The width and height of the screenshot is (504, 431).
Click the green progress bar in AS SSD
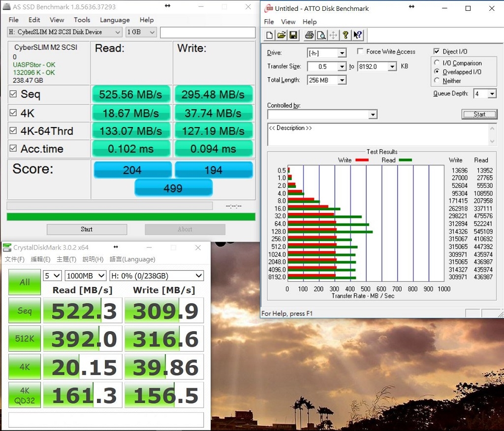131,216
